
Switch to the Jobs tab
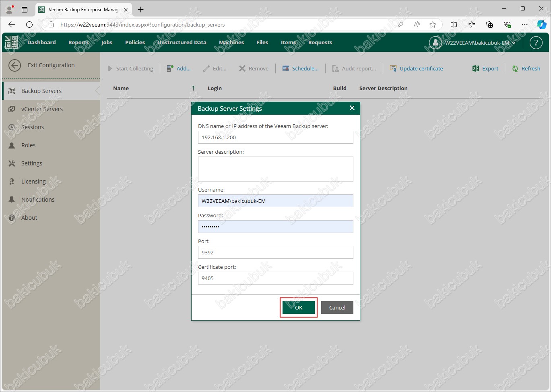point(107,42)
